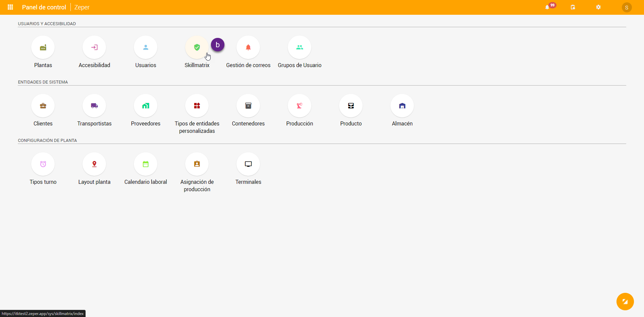Open the Terminales monitor icon
This screenshot has height=317, width=644.
point(248,164)
